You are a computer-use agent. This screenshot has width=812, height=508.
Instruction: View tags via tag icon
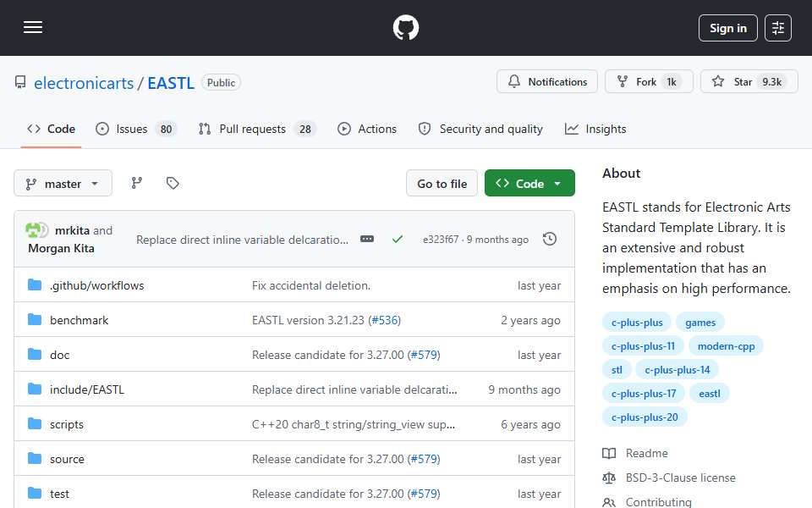[x=173, y=183]
